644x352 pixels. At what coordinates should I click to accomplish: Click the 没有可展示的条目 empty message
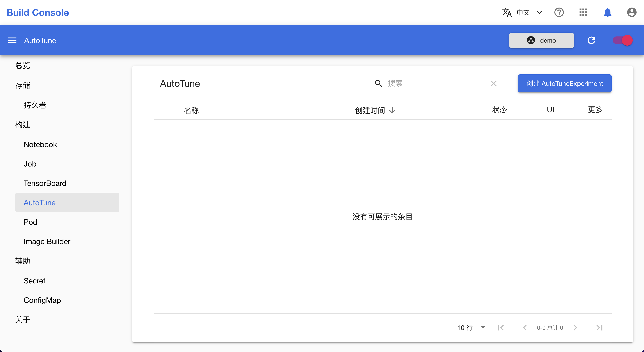point(383,217)
